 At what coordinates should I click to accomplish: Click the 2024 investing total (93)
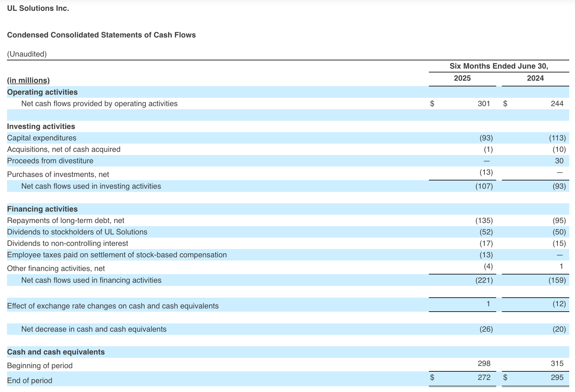559,186
